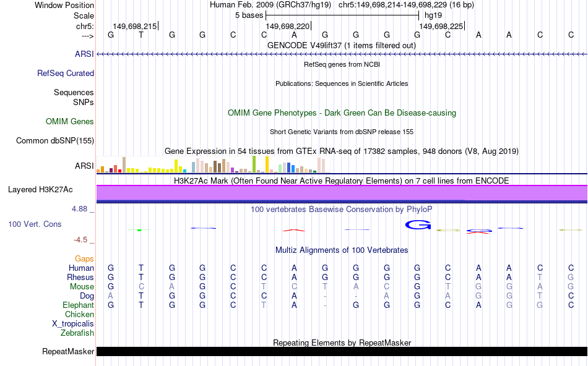Click the -4.5 PhyloP lower scale value
The width and height of the screenshot is (588, 366).
coord(80,239)
